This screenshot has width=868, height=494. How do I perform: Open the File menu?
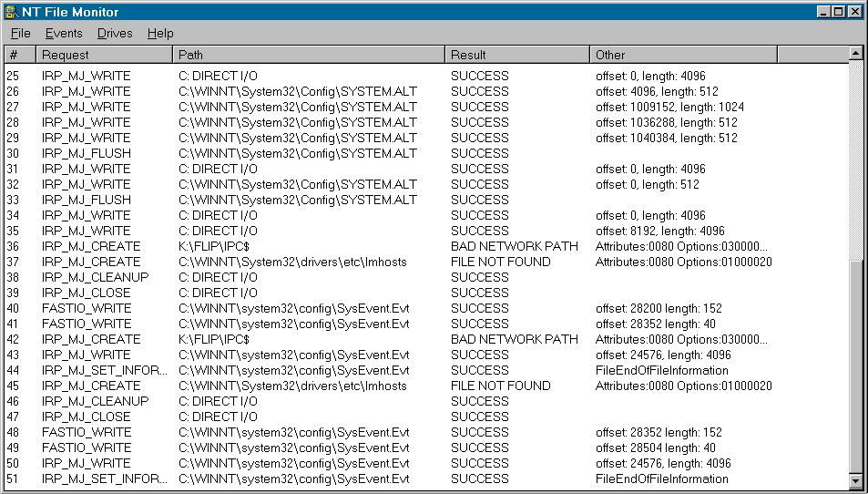point(20,34)
